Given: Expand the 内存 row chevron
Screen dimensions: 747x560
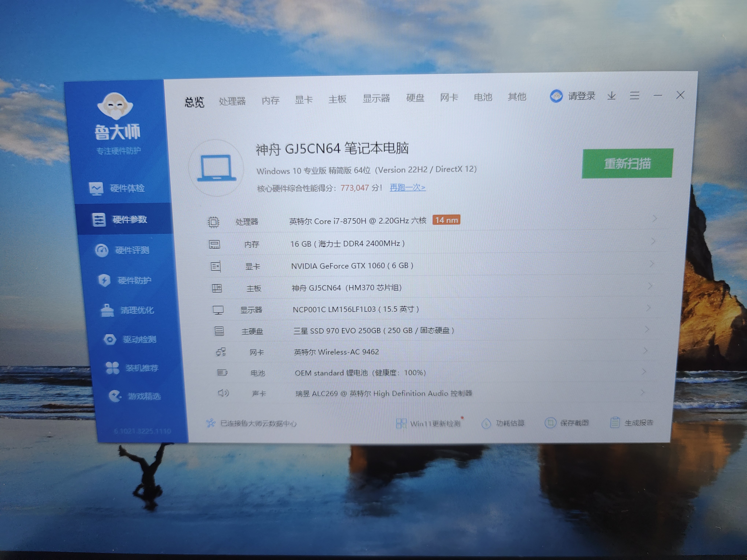Looking at the screenshot, I should tap(653, 241).
